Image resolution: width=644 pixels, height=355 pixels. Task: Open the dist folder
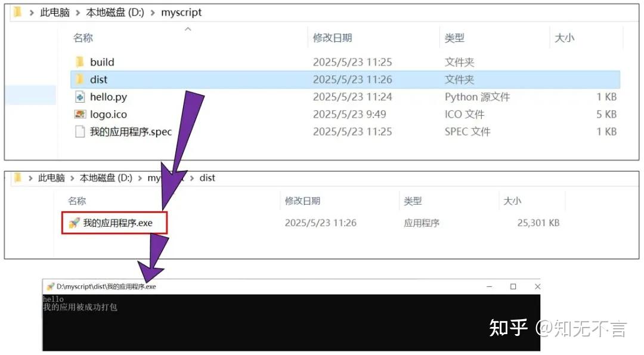click(x=98, y=79)
